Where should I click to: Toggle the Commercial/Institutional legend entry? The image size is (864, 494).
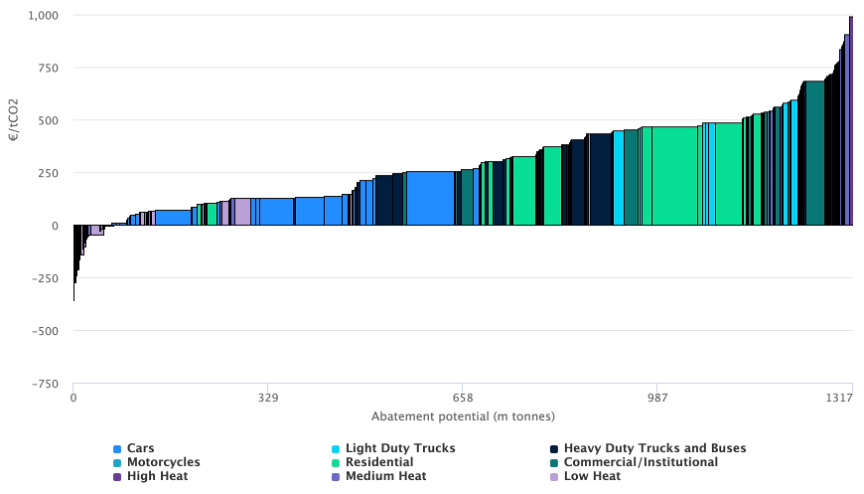pos(634,462)
